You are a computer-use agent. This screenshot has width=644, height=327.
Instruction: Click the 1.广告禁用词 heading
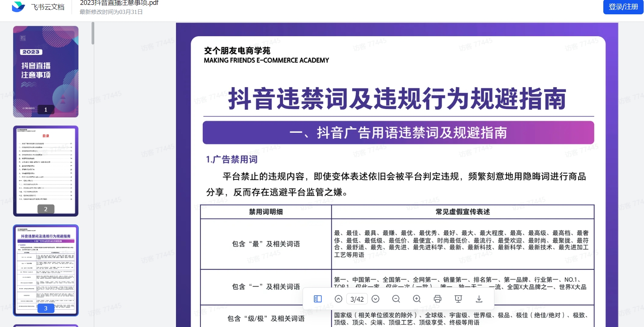click(x=231, y=160)
